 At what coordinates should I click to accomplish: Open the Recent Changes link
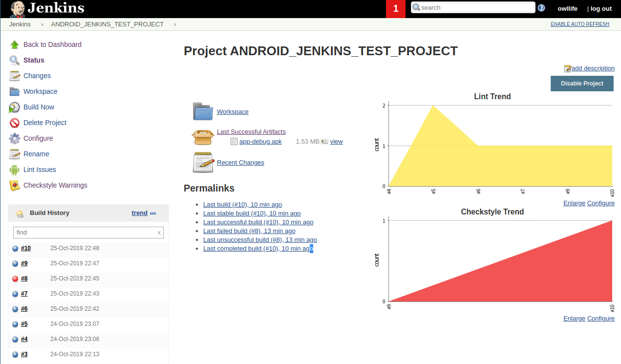click(240, 163)
